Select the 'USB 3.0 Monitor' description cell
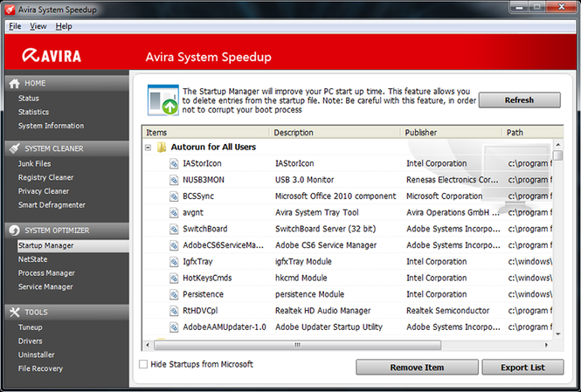Screen dimensions: 581x392 tap(304, 180)
